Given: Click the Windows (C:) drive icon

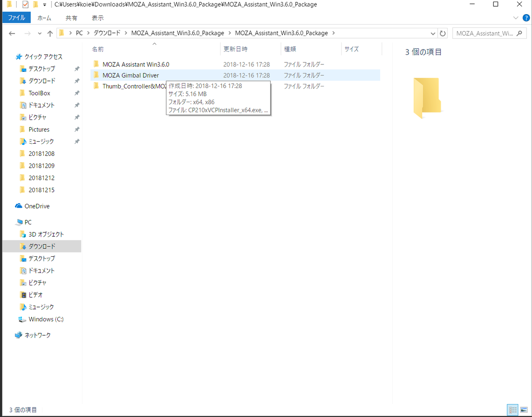Looking at the screenshot, I should point(22,319).
